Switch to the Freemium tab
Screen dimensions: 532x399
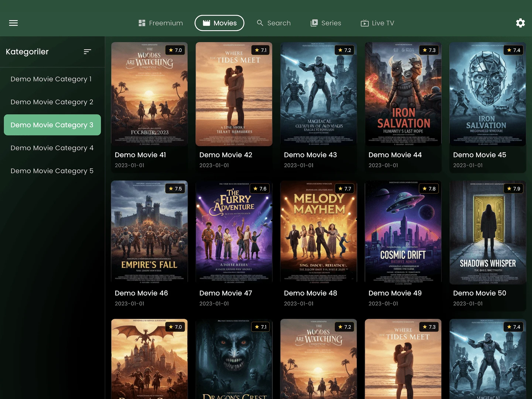pos(161,23)
